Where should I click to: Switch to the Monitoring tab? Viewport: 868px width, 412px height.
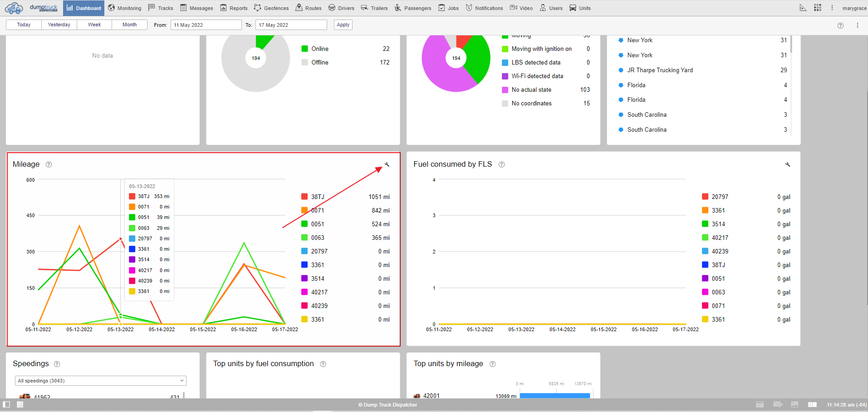coord(125,8)
